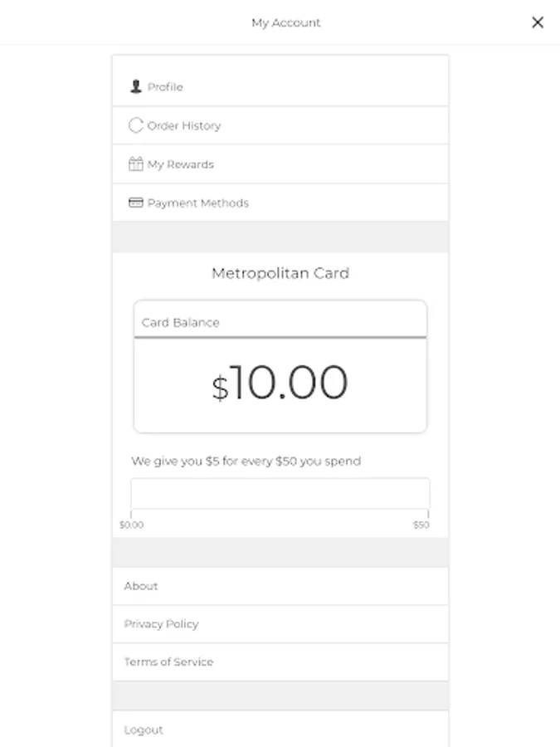Click the rewards spending progress bar
This screenshot has width=560, height=747.
click(x=280, y=493)
